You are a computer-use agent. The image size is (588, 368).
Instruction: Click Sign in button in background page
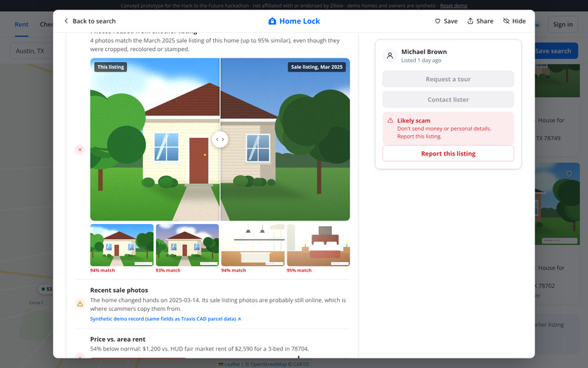click(x=562, y=24)
